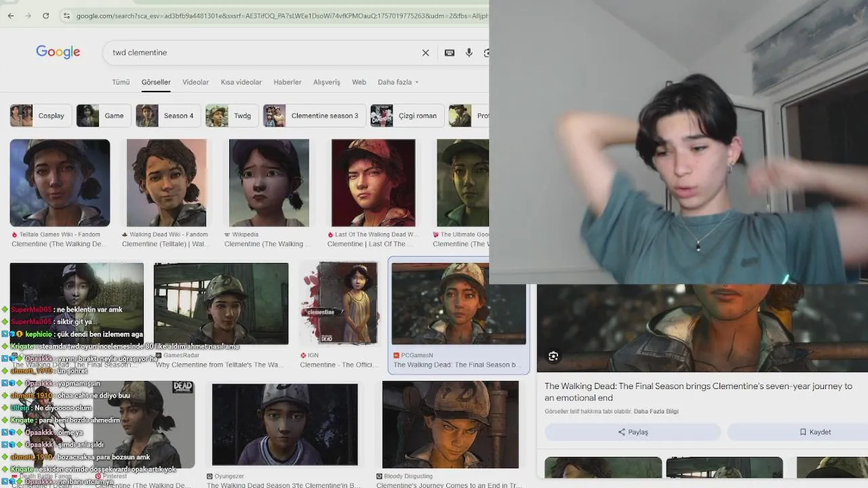This screenshot has height=488, width=868.
Task: Click the Oyungezer source label
Action: (229, 476)
